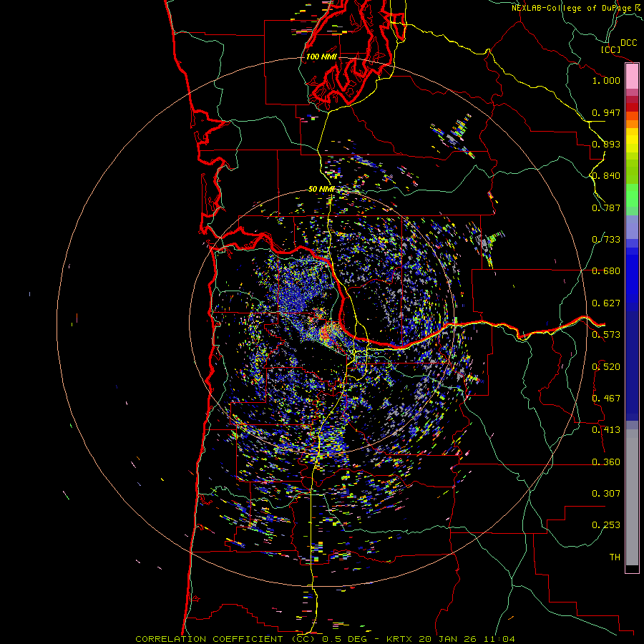Click the gray segment of the color bar
The width and height of the screenshot is (644, 644).
632,497
